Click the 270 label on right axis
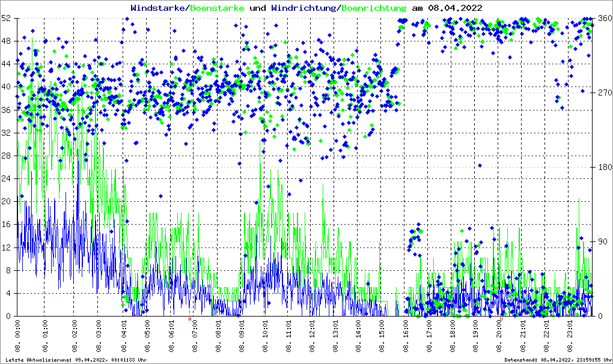The height and width of the screenshot is (364, 613). (x=603, y=93)
